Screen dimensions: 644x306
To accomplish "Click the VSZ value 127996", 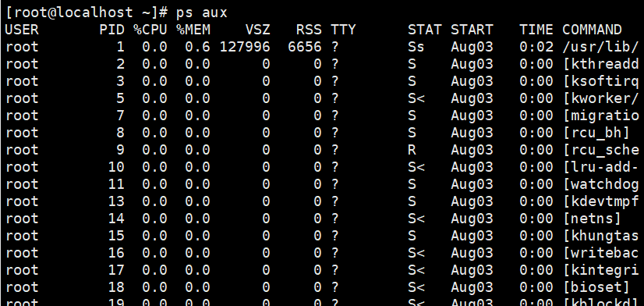I will click(245, 47).
